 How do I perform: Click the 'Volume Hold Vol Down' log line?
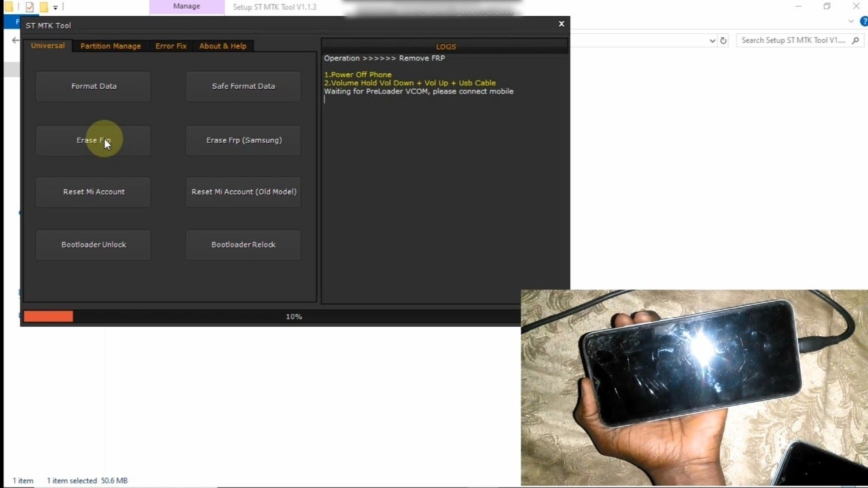tap(410, 83)
